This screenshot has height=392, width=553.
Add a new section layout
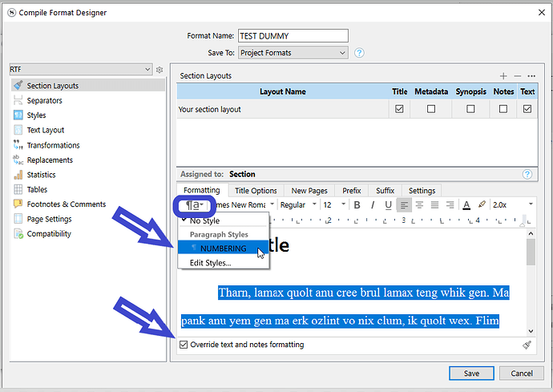coord(503,76)
